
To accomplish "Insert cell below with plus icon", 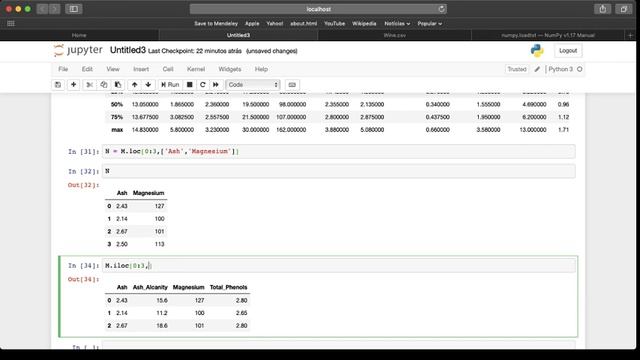I will [73, 84].
